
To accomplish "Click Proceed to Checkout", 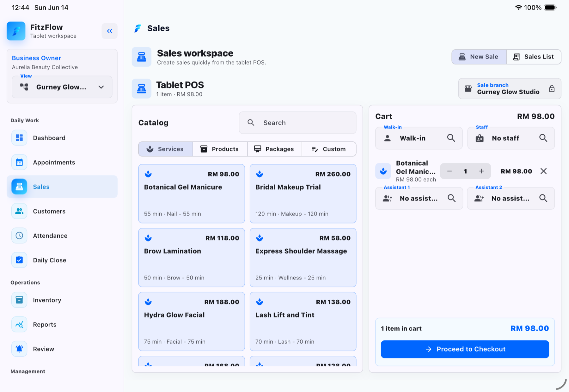I will tap(465, 349).
